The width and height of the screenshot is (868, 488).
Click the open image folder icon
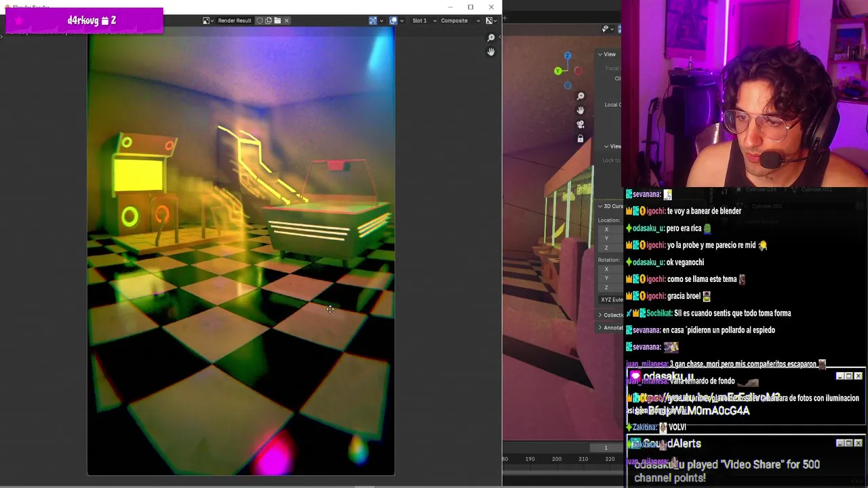pos(277,20)
